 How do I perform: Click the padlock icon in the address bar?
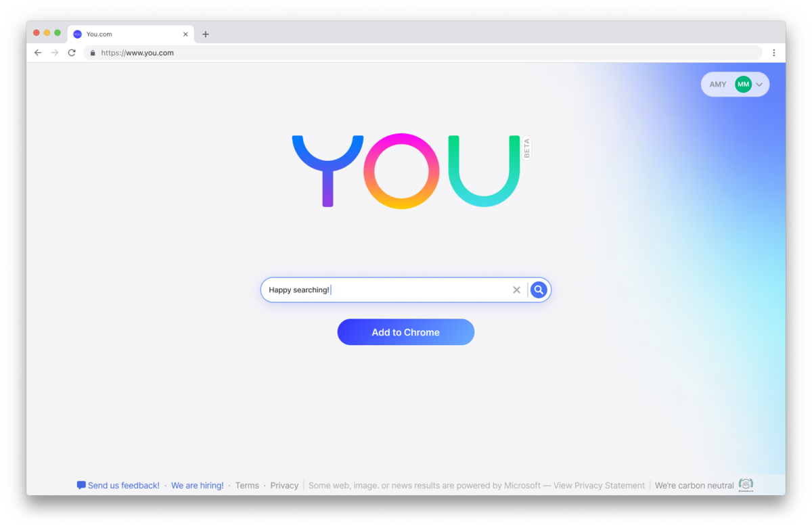93,53
